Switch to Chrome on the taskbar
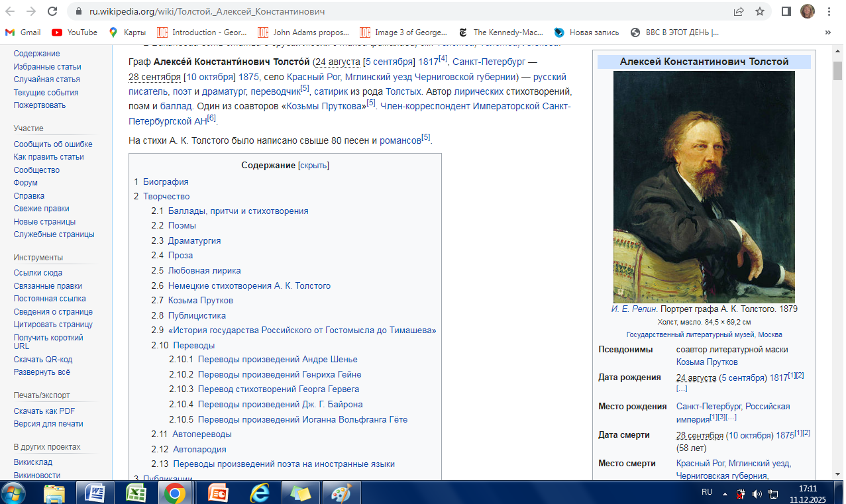This screenshot has height=504, width=846. click(175, 493)
